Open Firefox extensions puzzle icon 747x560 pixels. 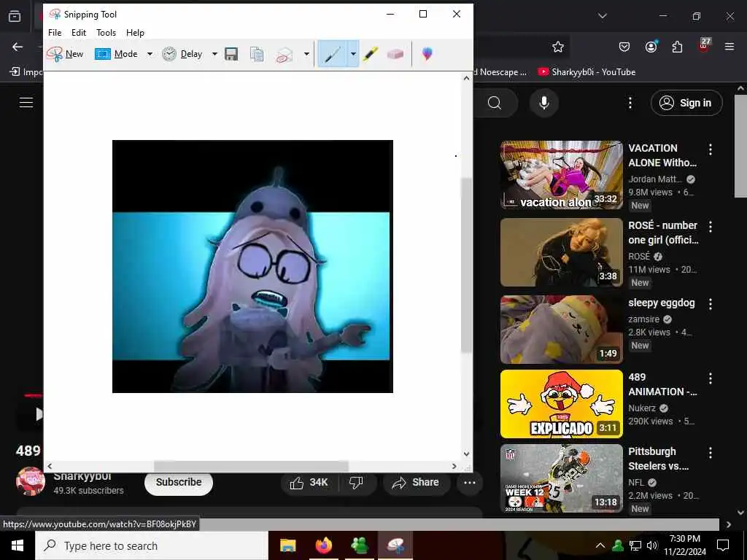[x=677, y=47]
